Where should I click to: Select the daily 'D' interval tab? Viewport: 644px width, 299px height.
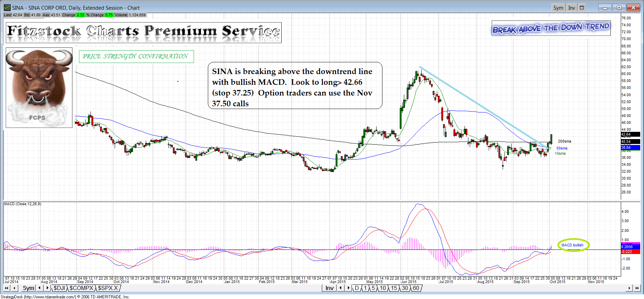357,288
